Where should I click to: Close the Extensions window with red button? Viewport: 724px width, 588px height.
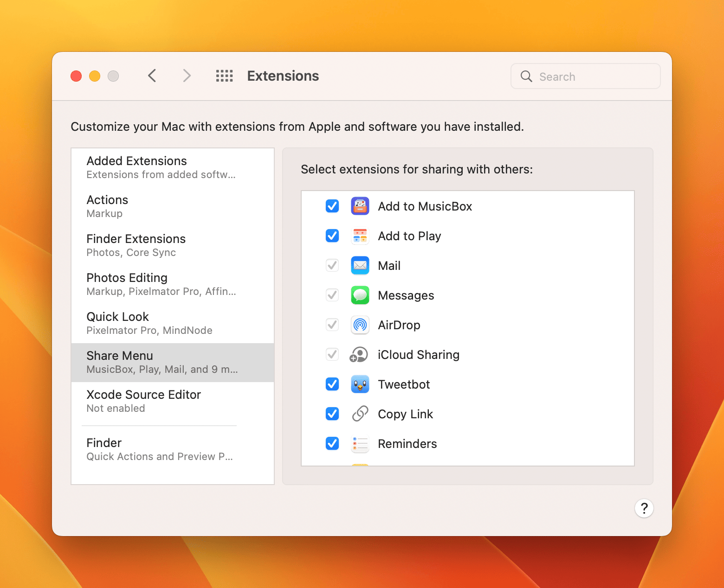click(x=76, y=76)
